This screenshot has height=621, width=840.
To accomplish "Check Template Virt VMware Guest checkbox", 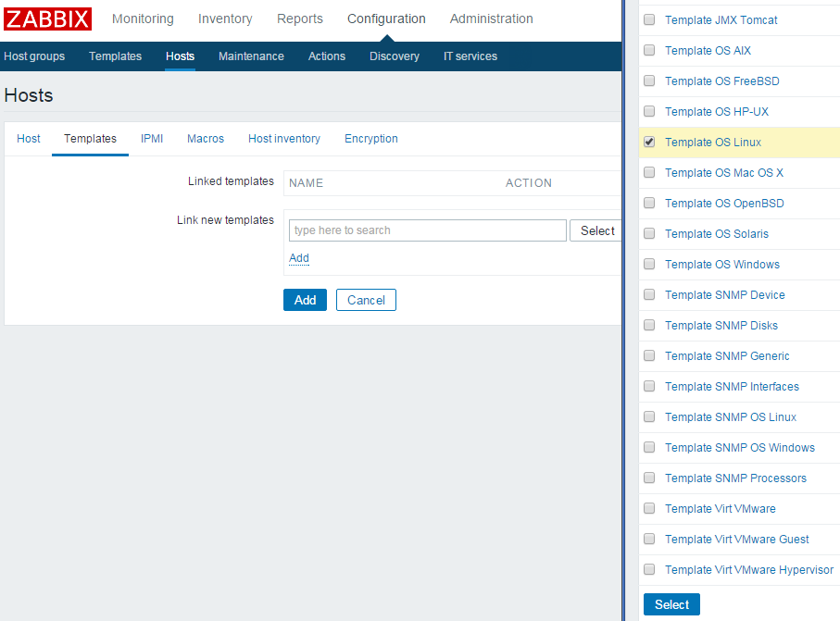I will (x=649, y=539).
